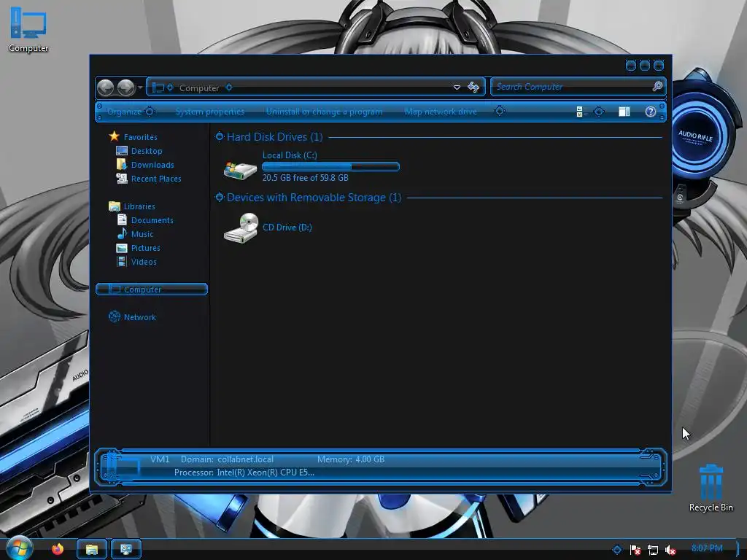Viewport: 747px width, 560px height.
Task: Click the CD Drive (D:) label
Action: 287,227
